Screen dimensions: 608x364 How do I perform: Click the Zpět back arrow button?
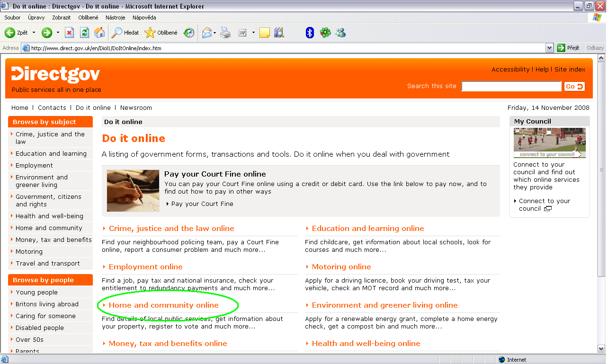click(x=16, y=33)
